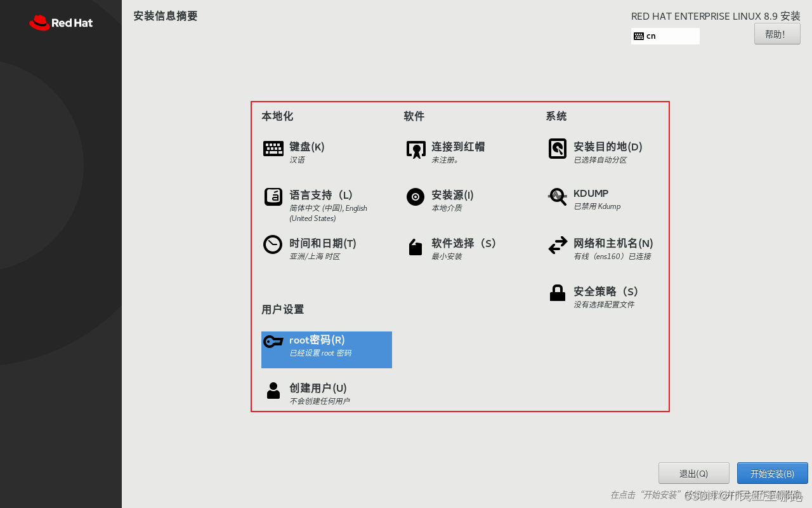Click the keyboard icon in cn layout indicator
Screen dimensions: 812x508
pos(639,36)
